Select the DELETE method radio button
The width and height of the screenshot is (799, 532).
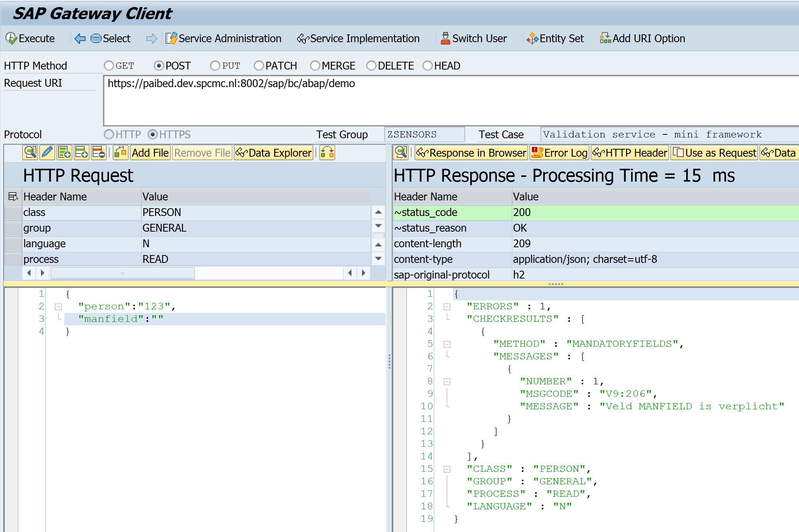(371, 66)
